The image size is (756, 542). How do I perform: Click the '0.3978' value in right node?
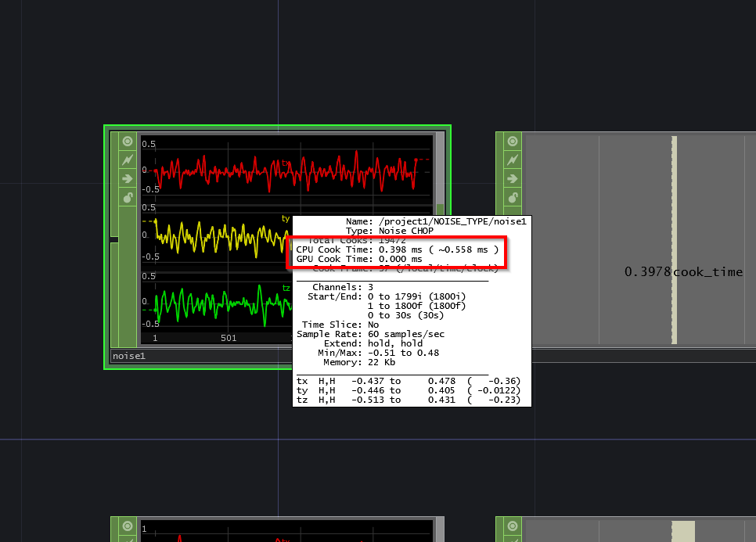(x=647, y=271)
